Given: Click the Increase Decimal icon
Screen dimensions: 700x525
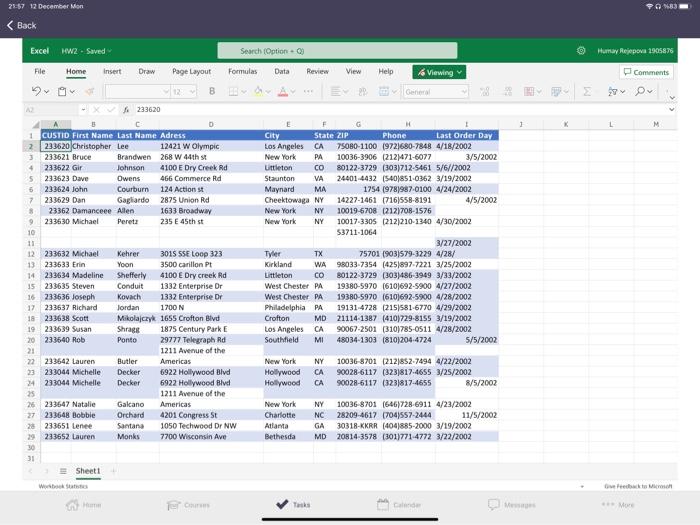Looking at the screenshot, I should [x=484, y=92].
